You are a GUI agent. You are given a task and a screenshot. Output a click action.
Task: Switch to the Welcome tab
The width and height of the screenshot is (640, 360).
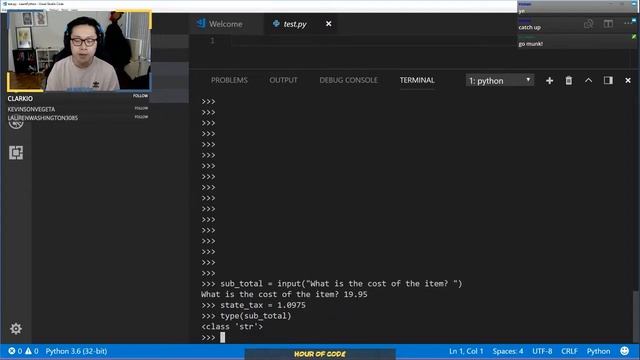226,24
